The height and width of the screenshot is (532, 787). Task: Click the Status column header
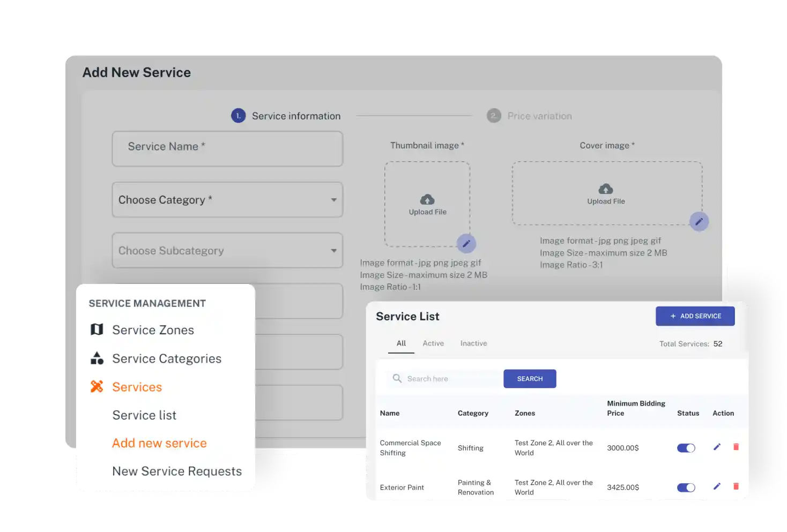(688, 413)
